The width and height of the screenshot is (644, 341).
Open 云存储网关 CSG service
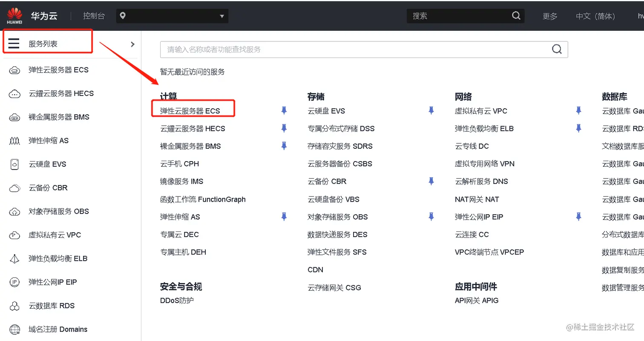click(334, 287)
